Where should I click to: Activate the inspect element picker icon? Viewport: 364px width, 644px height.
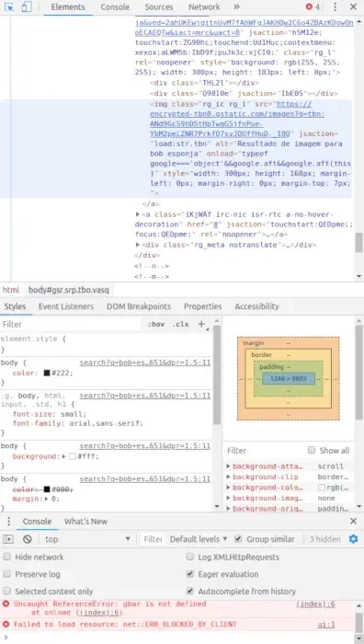[x=9, y=7]
